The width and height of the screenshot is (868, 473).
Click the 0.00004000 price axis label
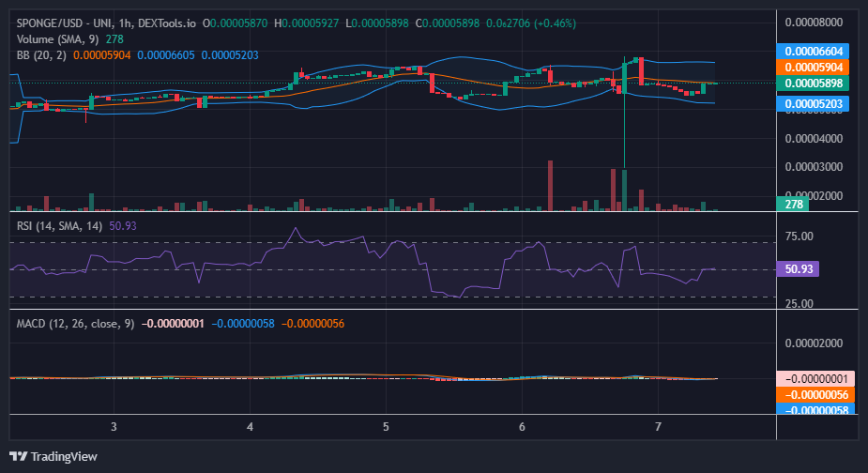814,139
